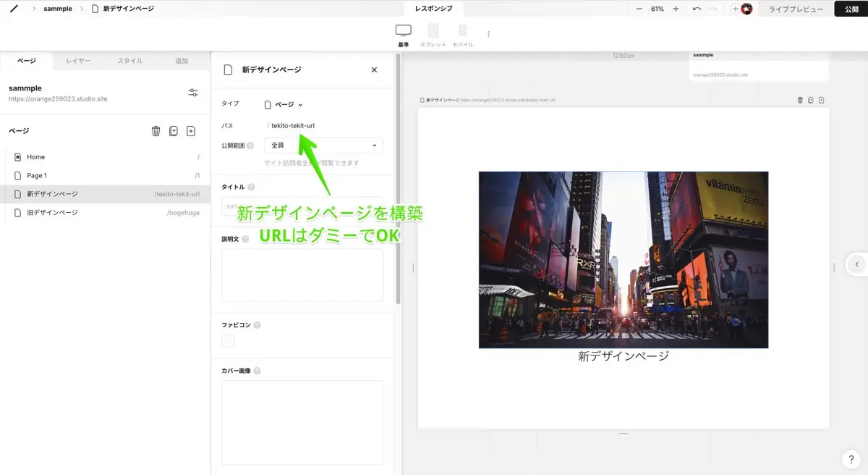
Task: Duplicate the page with the copy-page icon
Action: pos(174,131)
